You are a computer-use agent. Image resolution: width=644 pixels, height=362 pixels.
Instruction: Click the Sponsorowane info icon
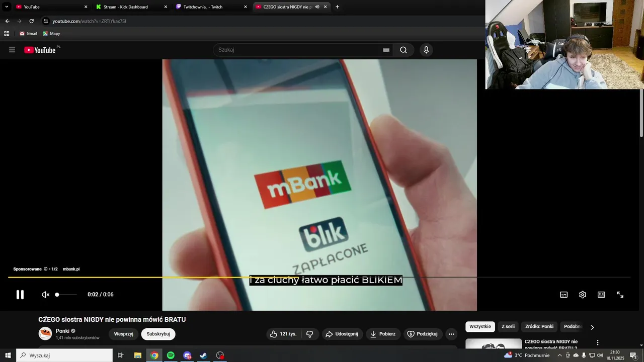coord(45,269)
